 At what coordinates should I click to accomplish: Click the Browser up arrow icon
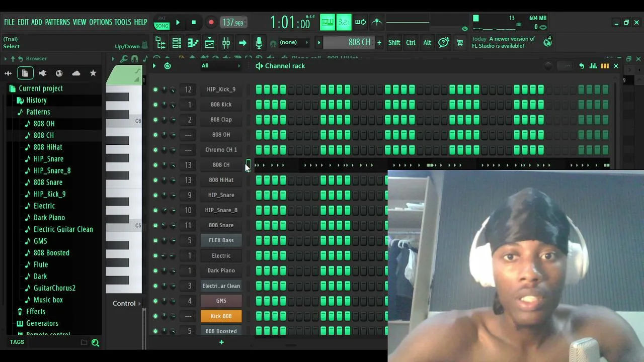13,59
